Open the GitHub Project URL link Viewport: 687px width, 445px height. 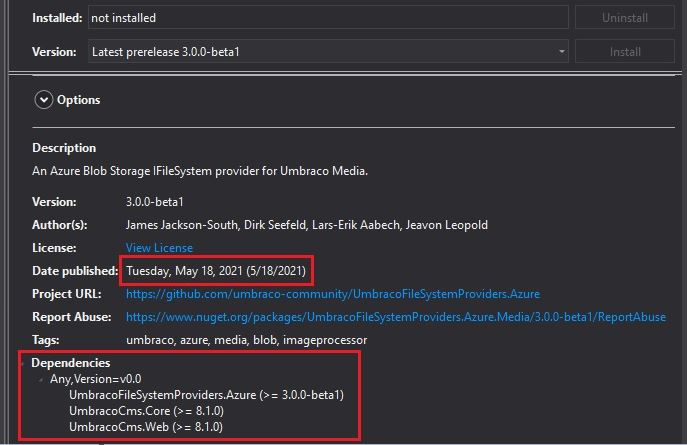pyautogui.click(x=333, y=294)
